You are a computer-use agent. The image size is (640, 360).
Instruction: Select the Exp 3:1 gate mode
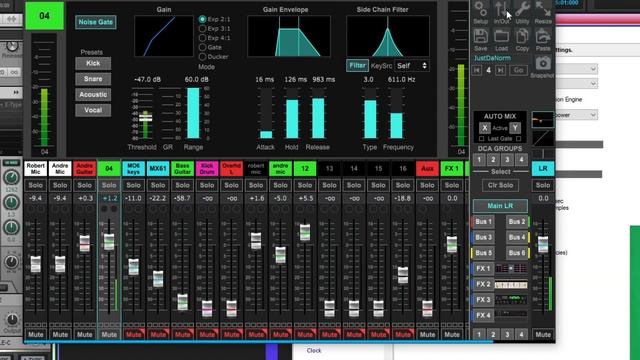pyautogui.click(x=202, y=29)
